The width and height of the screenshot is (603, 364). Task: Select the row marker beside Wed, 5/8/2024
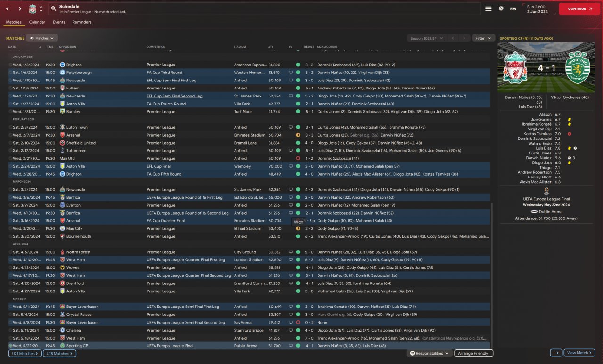(x=10, y=323)
